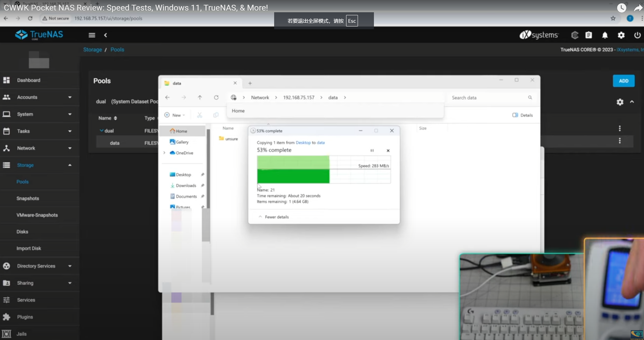The image size is (644, 340).
Task: Click the browser address bar URL
Action: [108, 18]
